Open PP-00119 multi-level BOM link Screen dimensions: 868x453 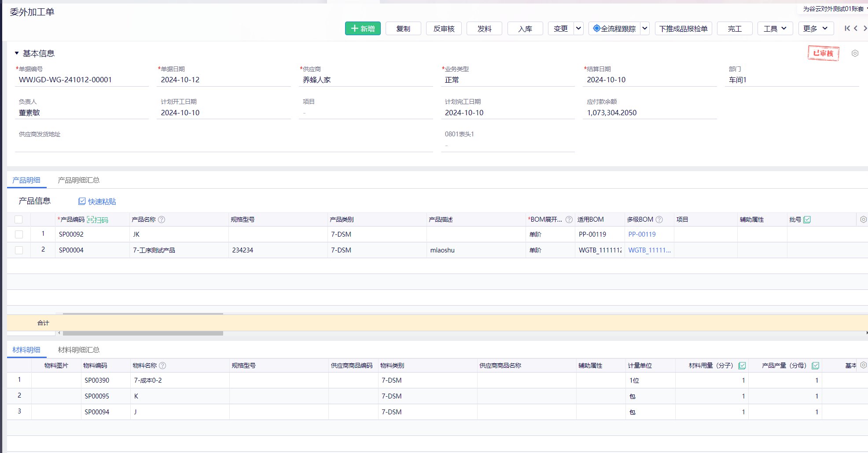tap(642, 234)
